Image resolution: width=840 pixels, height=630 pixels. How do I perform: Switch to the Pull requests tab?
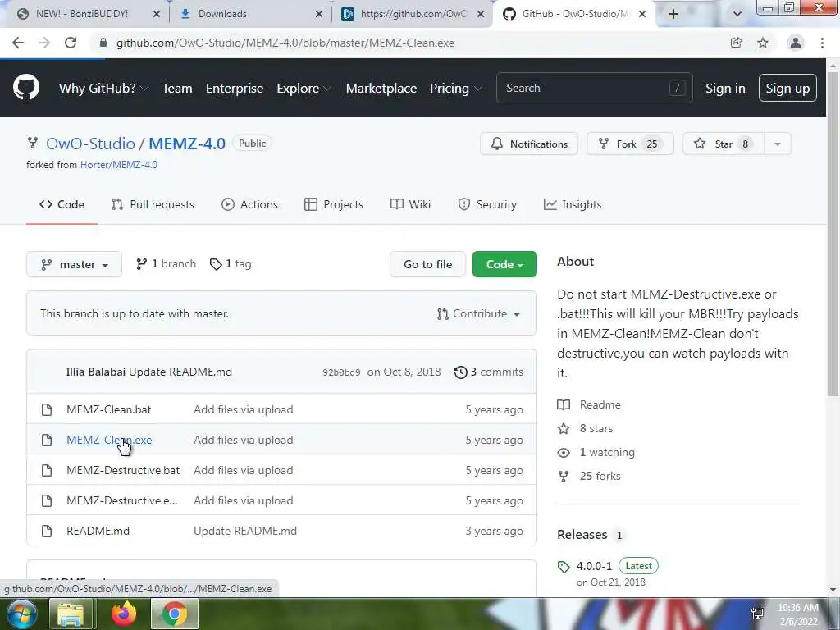(153, 204)
